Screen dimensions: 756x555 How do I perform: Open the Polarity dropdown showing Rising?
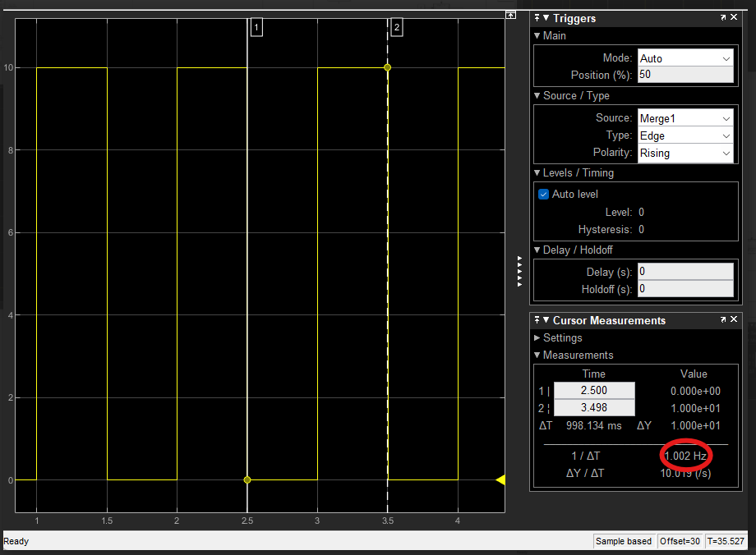685,153
